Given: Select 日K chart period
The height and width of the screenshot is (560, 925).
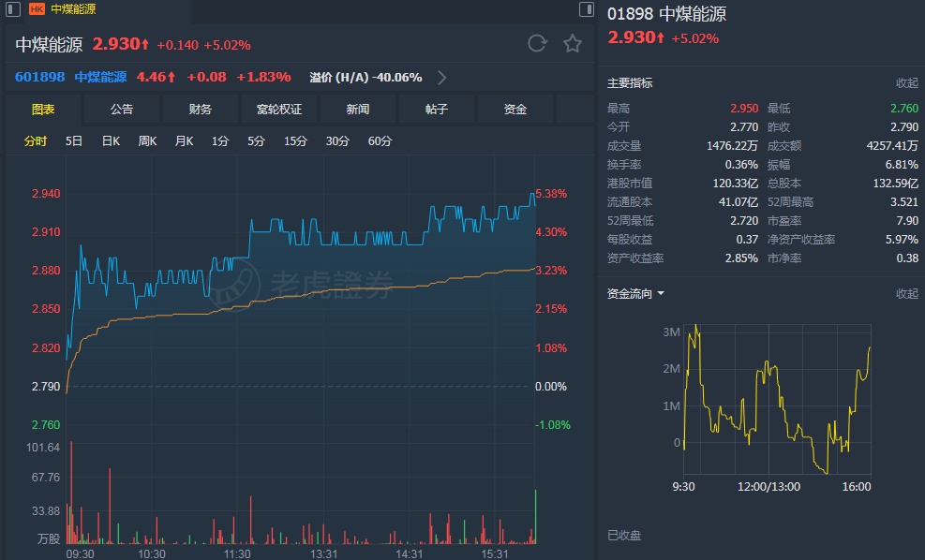Looking at the screenshot, I should coord(111,140).
